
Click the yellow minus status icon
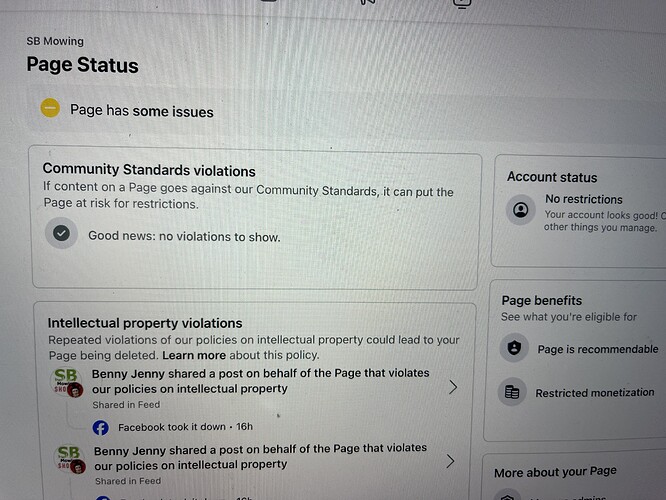(50, 107)
